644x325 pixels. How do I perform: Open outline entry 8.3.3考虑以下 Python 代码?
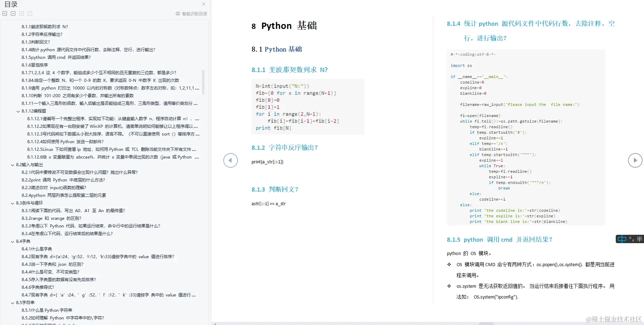click(x=91, y=226)
